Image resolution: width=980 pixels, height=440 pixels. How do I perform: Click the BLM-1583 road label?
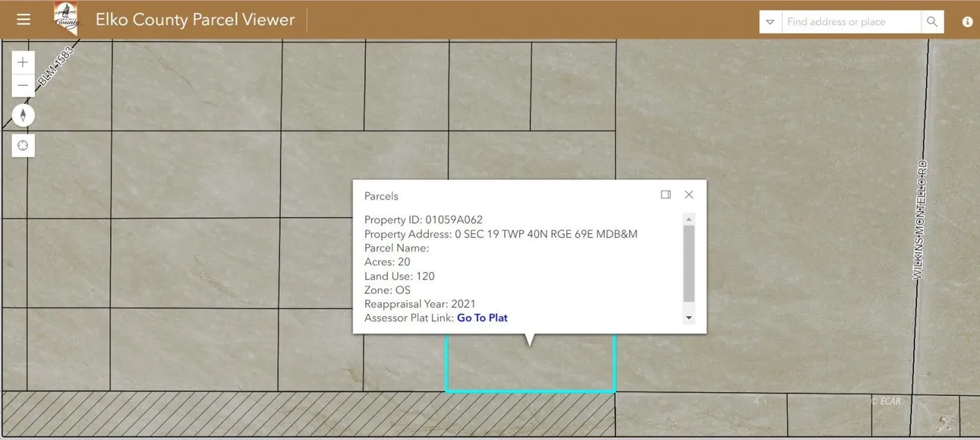(x=56, y=67)
